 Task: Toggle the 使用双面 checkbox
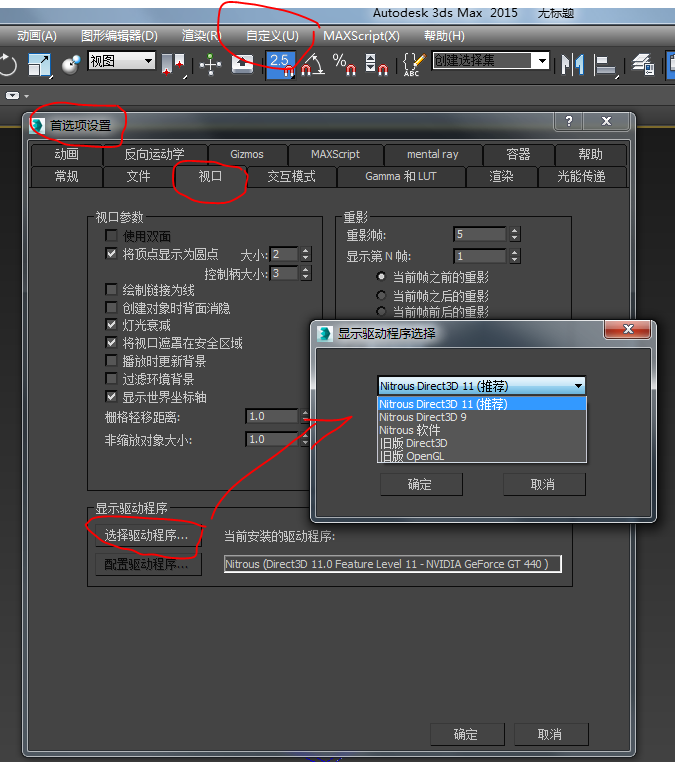point(111,236)
